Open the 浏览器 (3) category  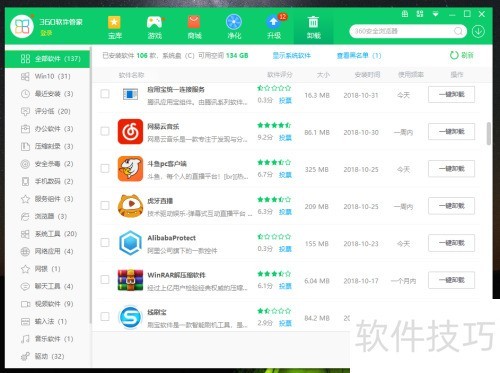47,216
